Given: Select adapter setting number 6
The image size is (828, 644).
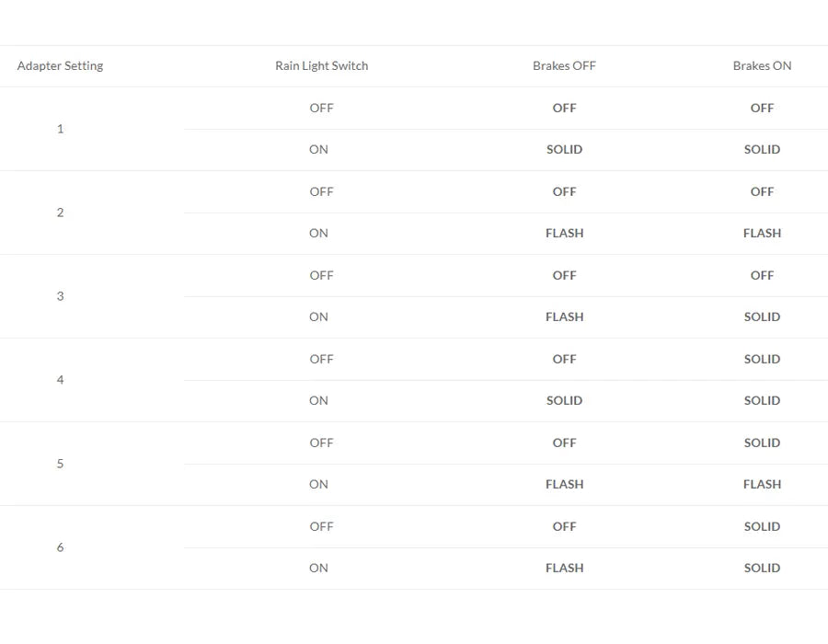Looking at the screenshot, I should point(60,547).
